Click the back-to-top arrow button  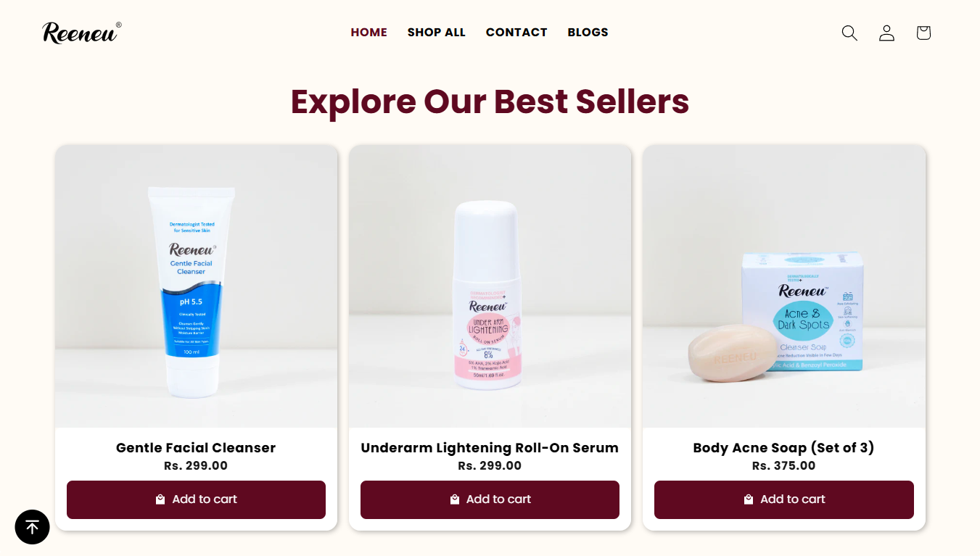coord(32,527)
